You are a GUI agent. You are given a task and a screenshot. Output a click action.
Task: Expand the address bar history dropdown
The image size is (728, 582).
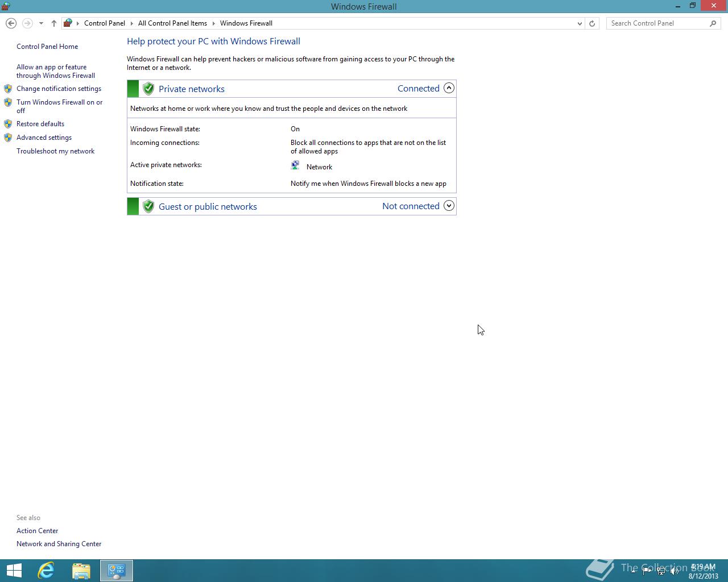point(580,23)
